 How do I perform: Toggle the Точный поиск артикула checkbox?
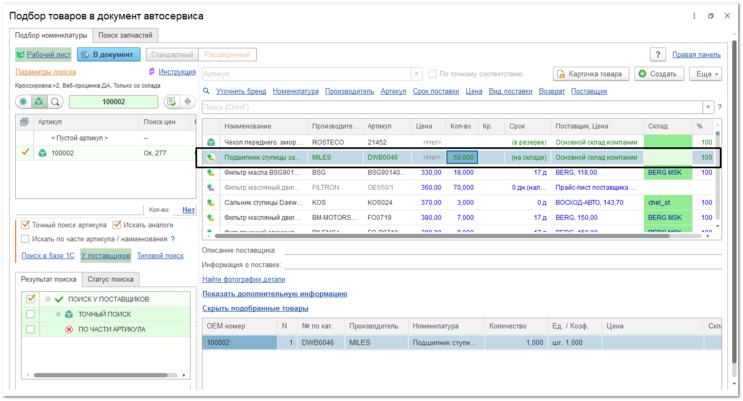click(x=26, y=225)
